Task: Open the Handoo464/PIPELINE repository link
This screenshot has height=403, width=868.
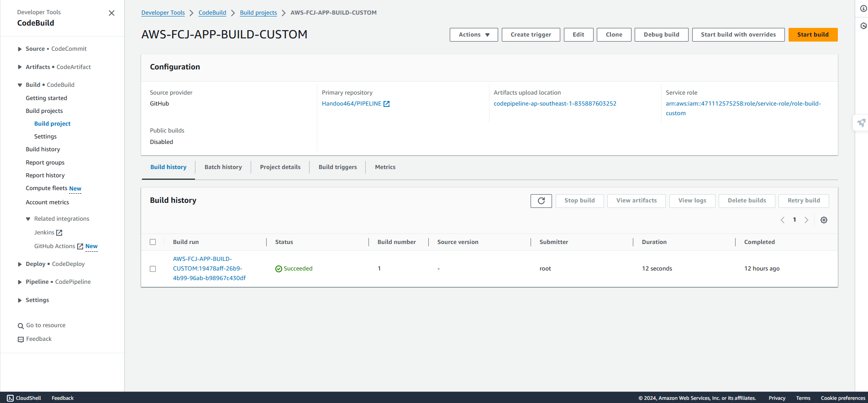Action: [x=352, y=104]
